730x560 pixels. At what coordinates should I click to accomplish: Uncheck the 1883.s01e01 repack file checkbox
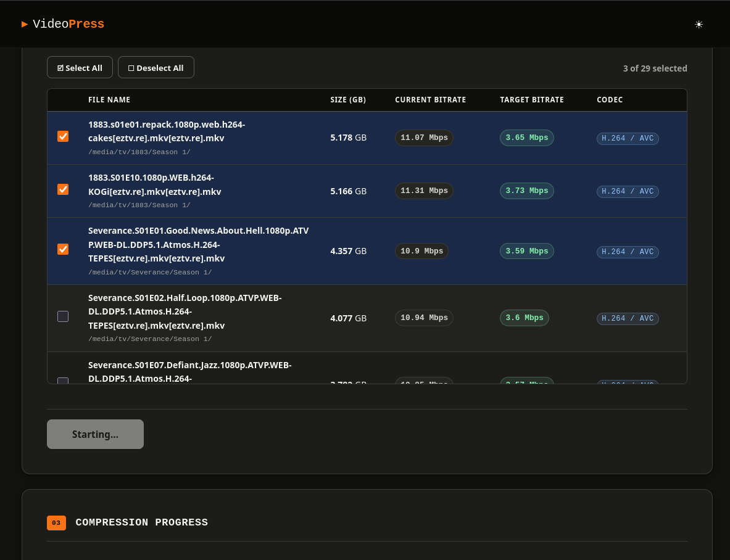tap(63, 136)
